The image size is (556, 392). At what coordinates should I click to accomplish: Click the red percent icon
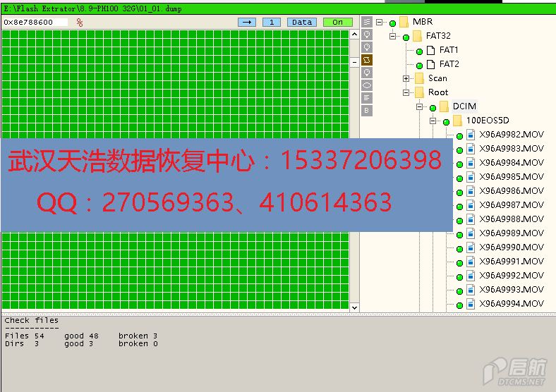80,23
